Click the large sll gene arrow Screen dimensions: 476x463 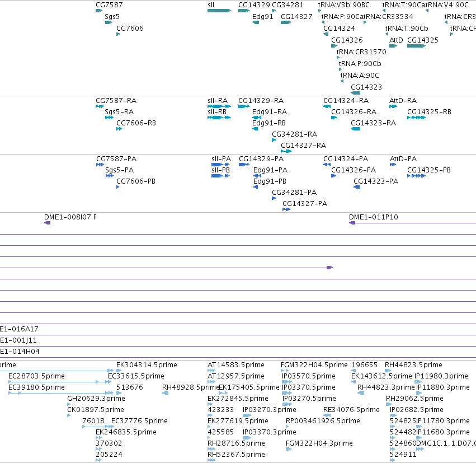click(219, 11)
